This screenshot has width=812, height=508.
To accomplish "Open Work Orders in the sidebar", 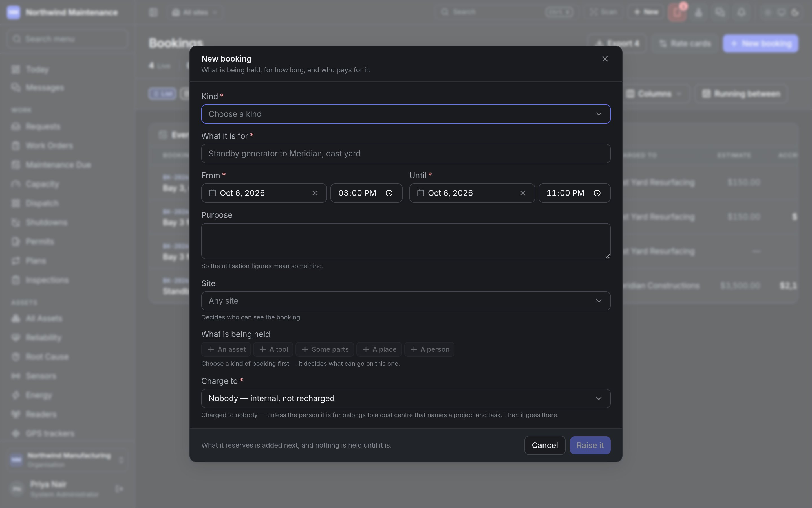I will (x=49, y=146).
